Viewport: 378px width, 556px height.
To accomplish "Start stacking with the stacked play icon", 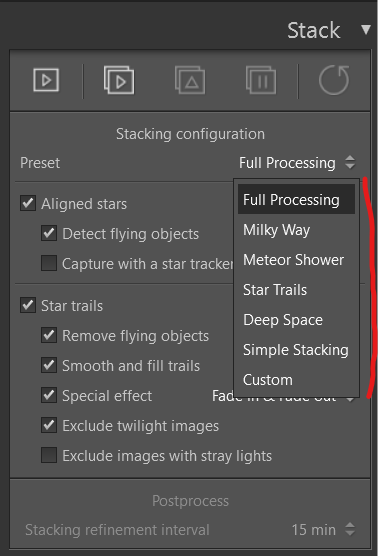I will pos(119,80).
